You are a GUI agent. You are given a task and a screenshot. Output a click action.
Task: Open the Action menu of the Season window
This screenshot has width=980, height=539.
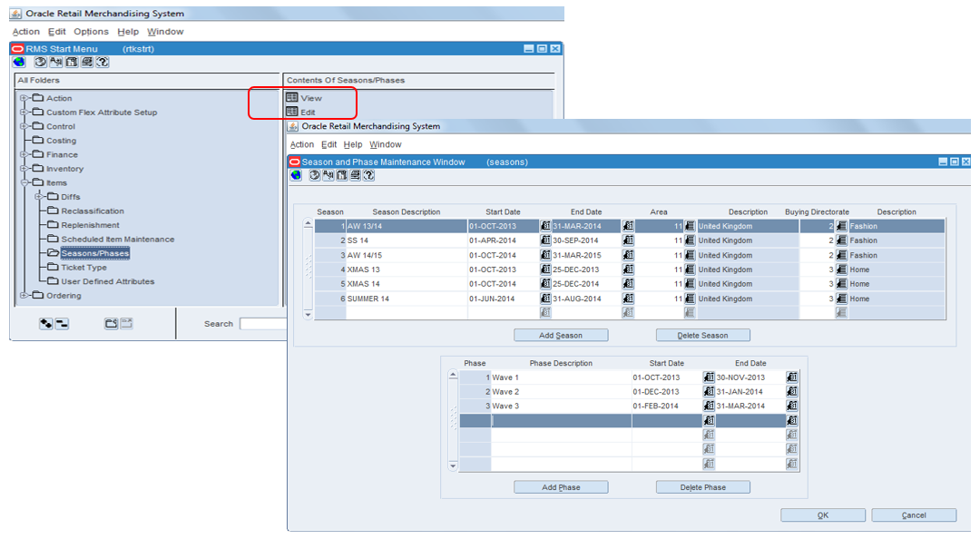[x=301, y=144]
